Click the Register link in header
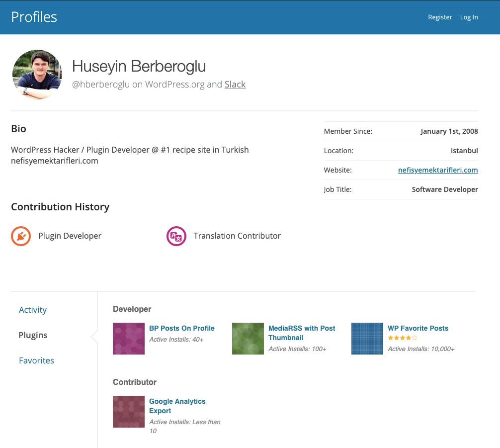This screenshot has width=500, height=448. (x=440, y=17)
